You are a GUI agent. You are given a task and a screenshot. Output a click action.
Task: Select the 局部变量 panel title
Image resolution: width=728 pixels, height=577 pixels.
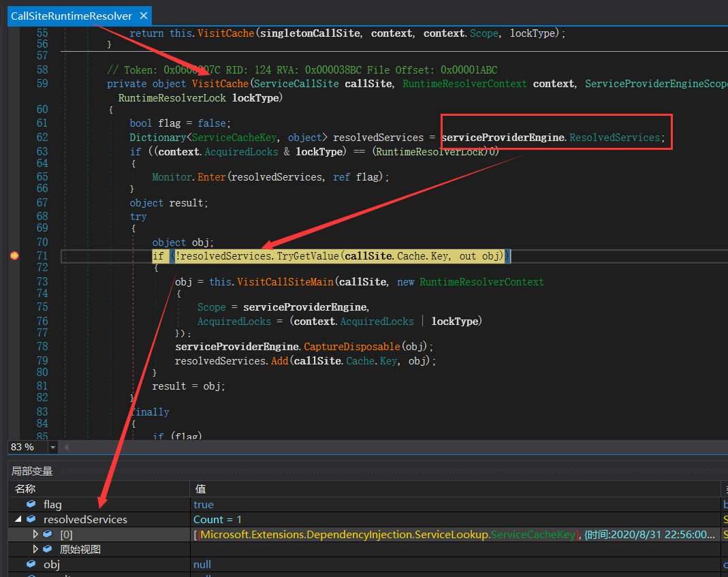[x=32, y=471]
